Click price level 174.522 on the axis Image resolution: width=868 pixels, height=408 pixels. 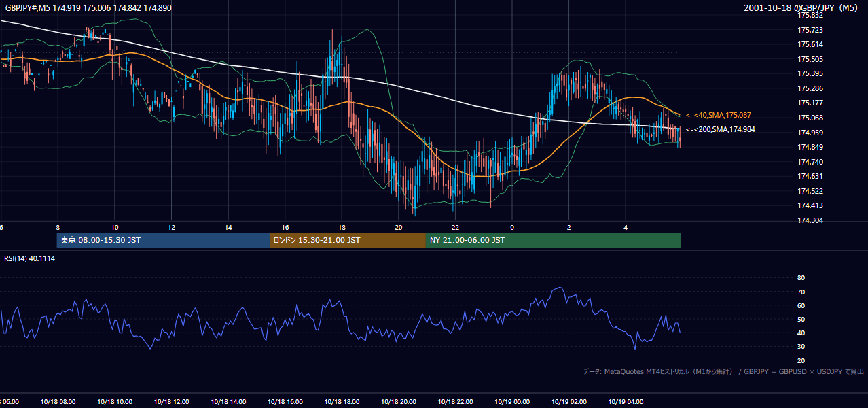click(x=810, y=191)
